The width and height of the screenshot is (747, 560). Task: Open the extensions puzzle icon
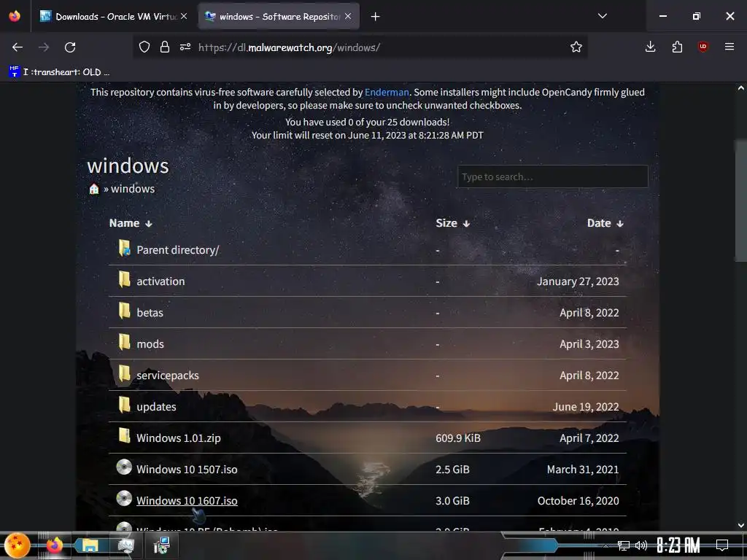677,47
